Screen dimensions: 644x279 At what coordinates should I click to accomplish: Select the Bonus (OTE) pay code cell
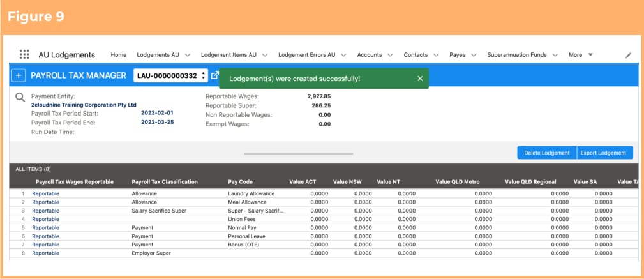244,245
